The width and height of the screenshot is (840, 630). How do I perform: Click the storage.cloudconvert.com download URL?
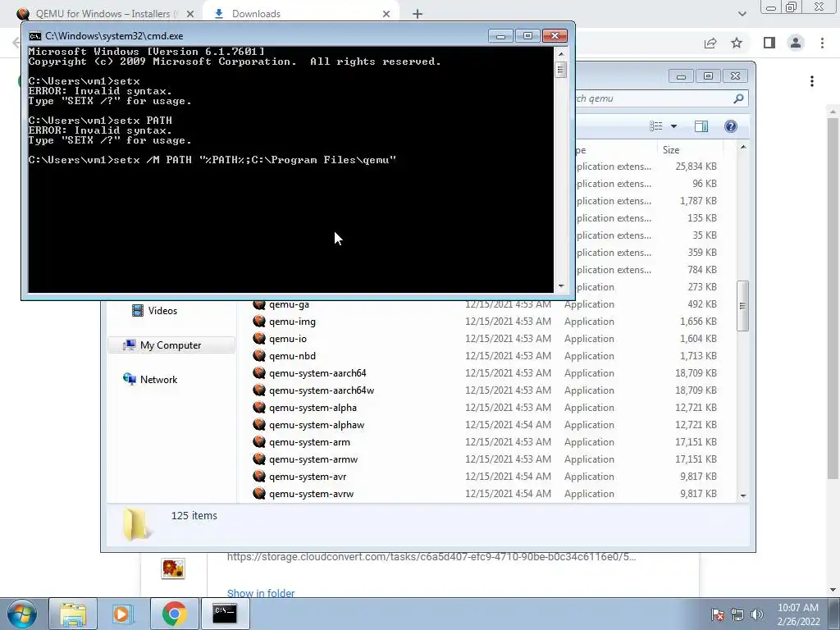[x=431, y=557]
